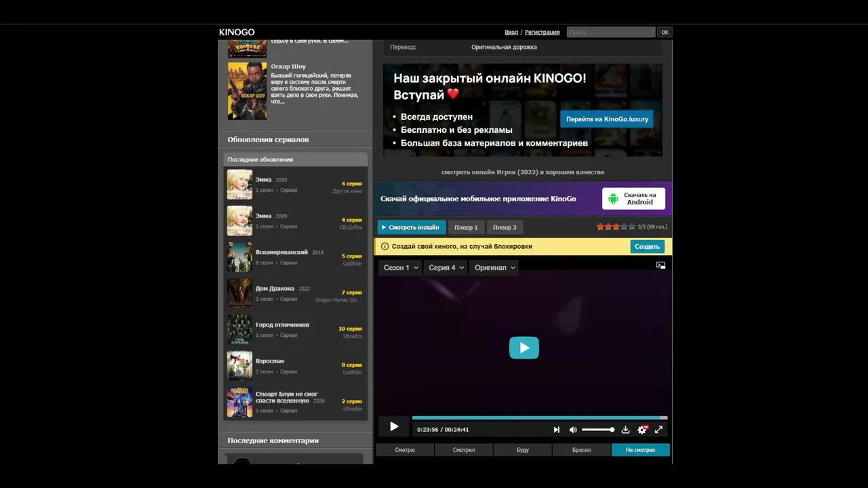Click the Скачать на Android button
This screenshot has width=868, height=488.
tap(633, 199)
